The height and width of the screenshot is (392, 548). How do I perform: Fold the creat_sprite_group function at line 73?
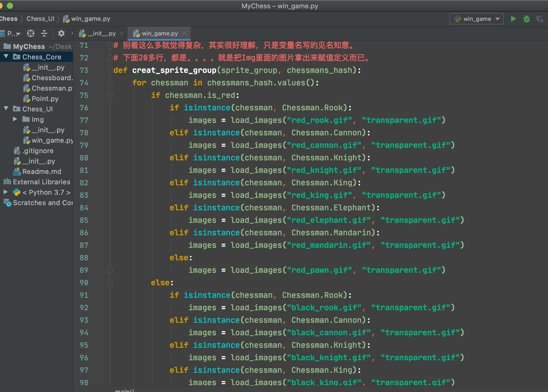click(x=110, y=70)
